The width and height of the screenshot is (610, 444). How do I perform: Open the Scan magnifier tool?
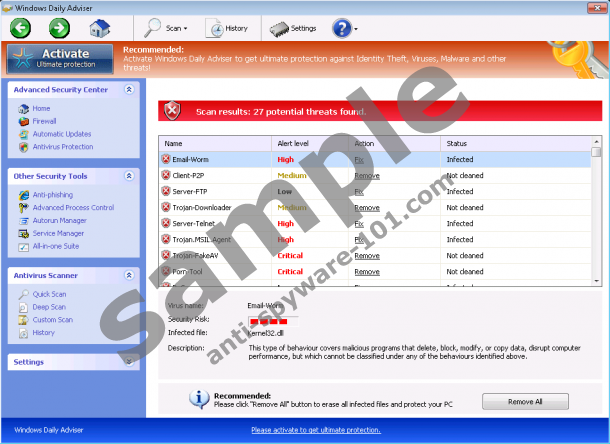click(x=155, y=28)
